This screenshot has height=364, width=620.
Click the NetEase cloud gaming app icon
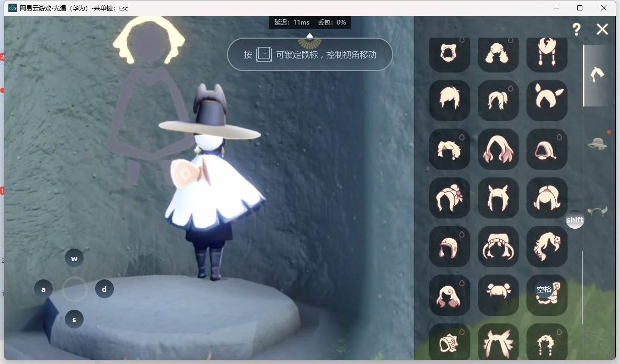(x=13, y=8)
